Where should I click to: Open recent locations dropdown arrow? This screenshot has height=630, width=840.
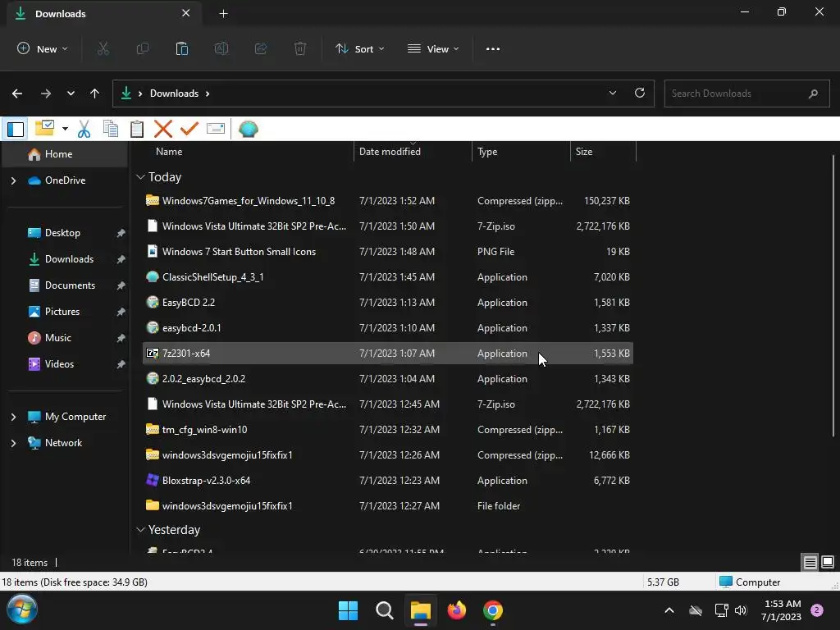(71, 94)
